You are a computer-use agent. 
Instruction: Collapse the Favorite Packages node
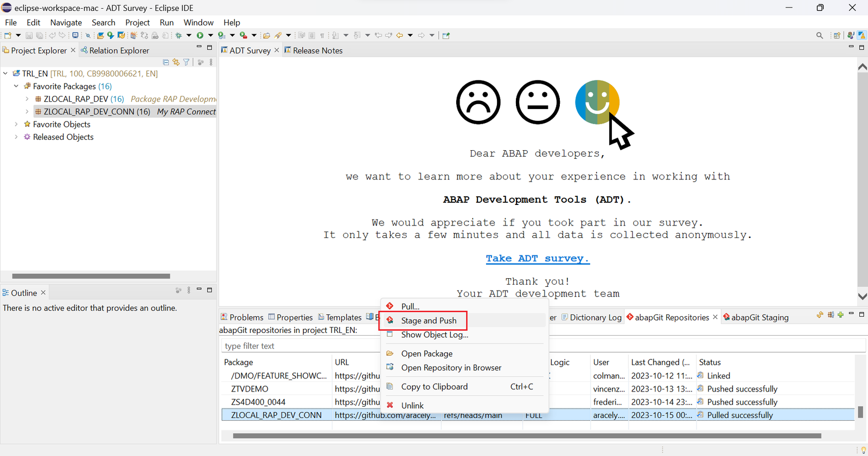(16, 86)
